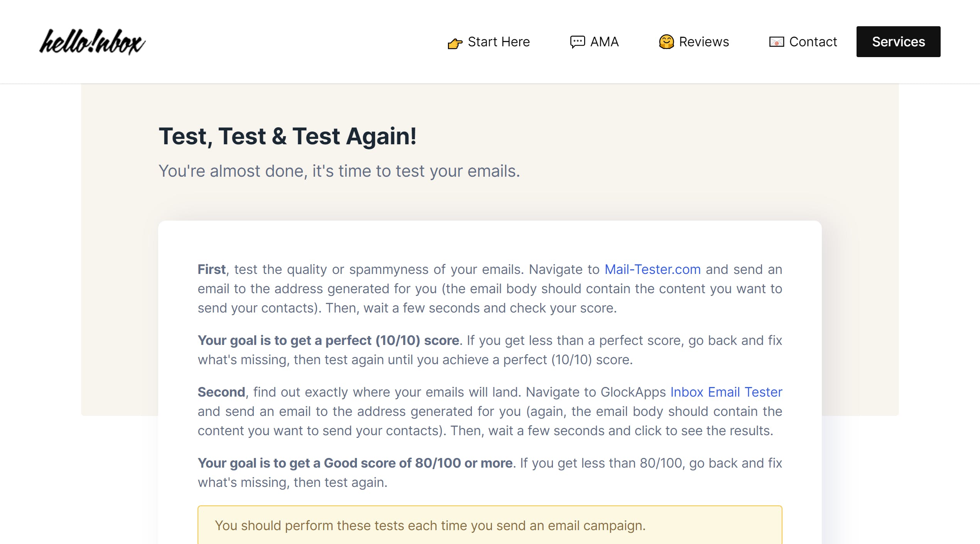Click the 'First' paragraph text

489,289
